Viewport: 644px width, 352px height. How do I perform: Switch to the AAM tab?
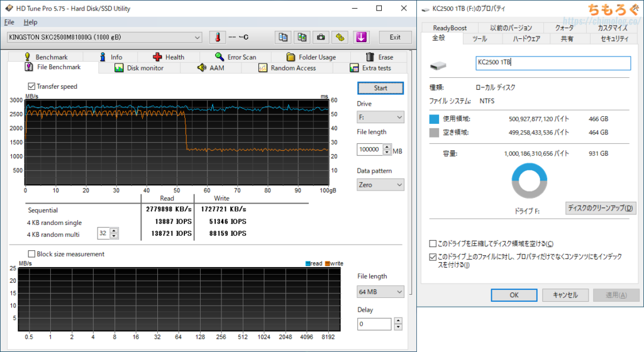pos(211,68)
